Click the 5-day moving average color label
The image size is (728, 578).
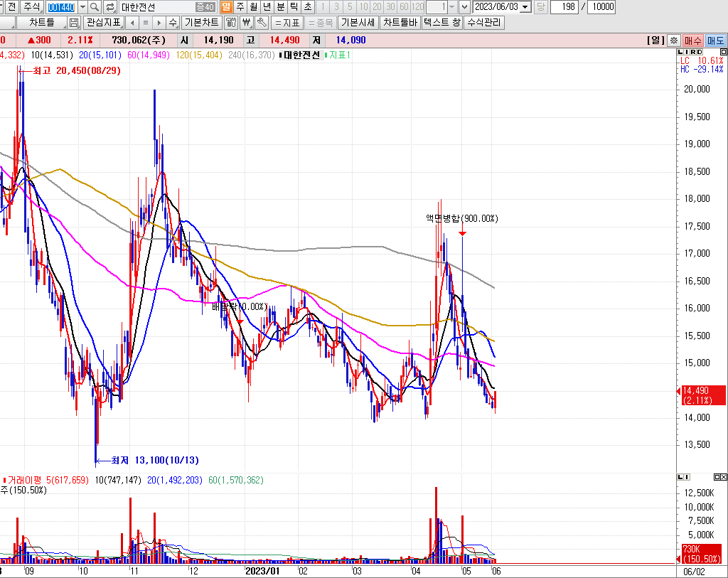click(x=12, y=55)
